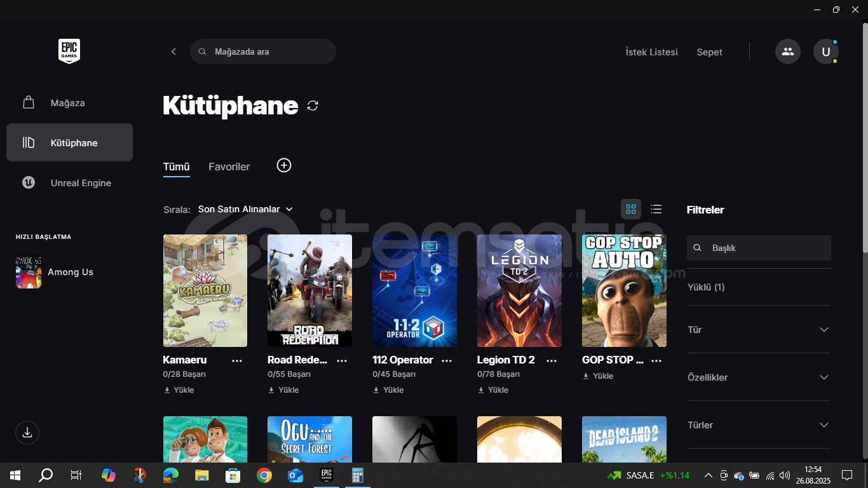This screenshot has width=868, height=488.
Task: Click the SASA.E stock widget in taskbar
Action: coord(648,475)
